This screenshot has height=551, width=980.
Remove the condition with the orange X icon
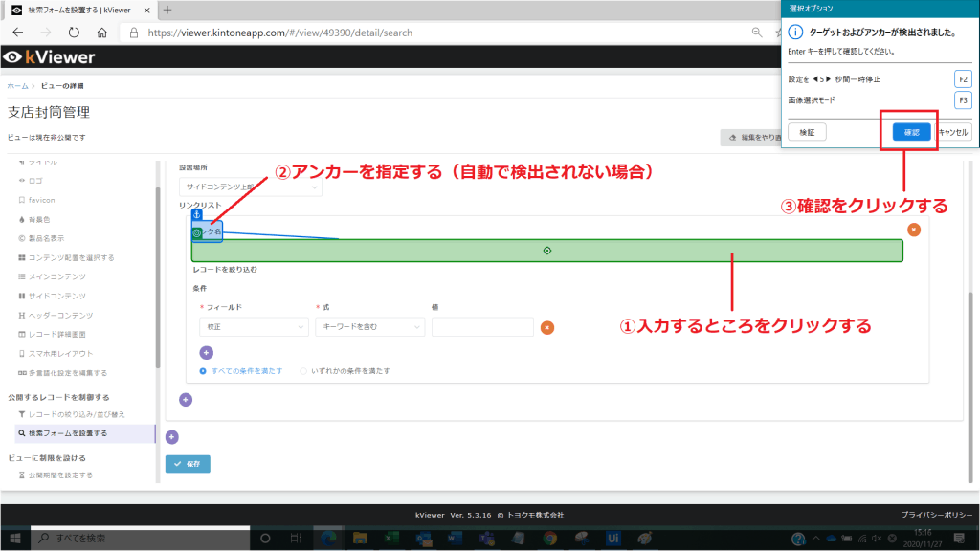tap(546, 327)
